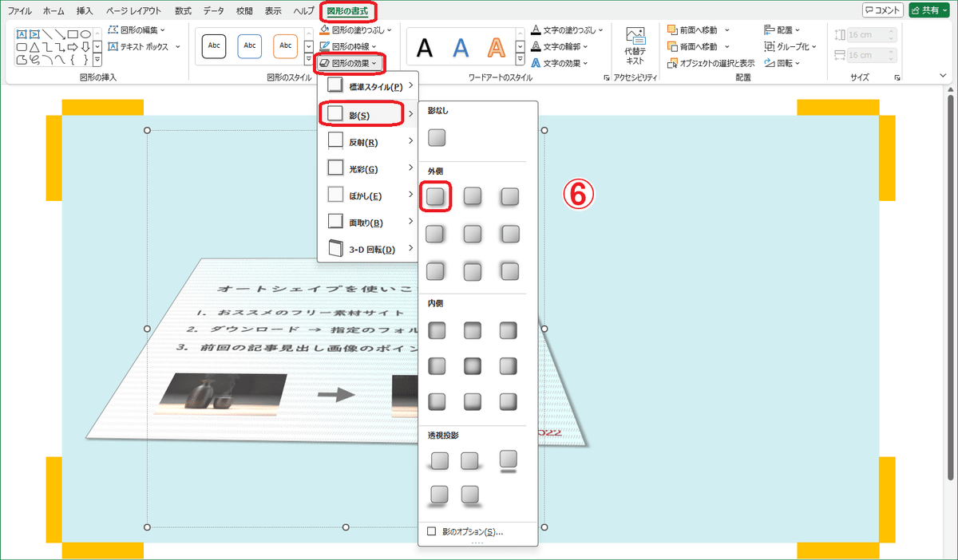Image resolution: width=958 pixels, height=560 pixels.
Task: Expand the 図形の編集 edit shape dropdown
Action: 136,30
